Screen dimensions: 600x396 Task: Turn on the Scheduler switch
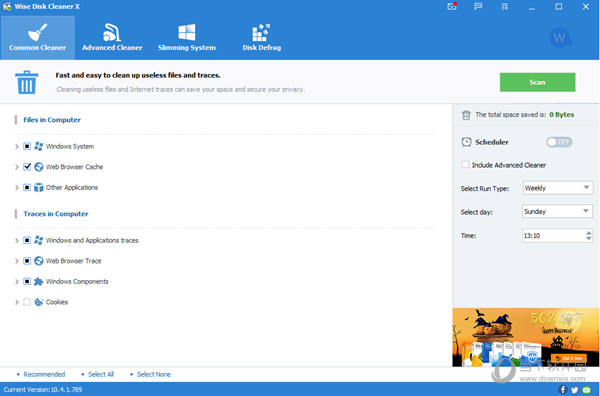(559, 142)
